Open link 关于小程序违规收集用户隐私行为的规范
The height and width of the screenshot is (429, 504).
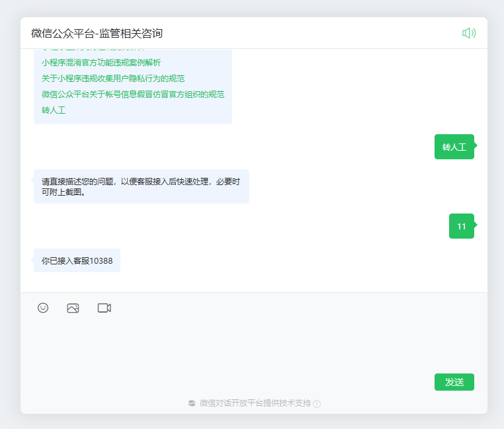tap(113, 79)
